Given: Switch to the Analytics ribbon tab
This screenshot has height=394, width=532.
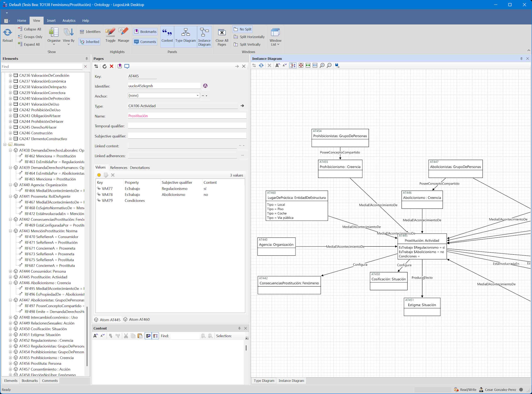Looking at the screenshot, I should (x=69, y=20).
